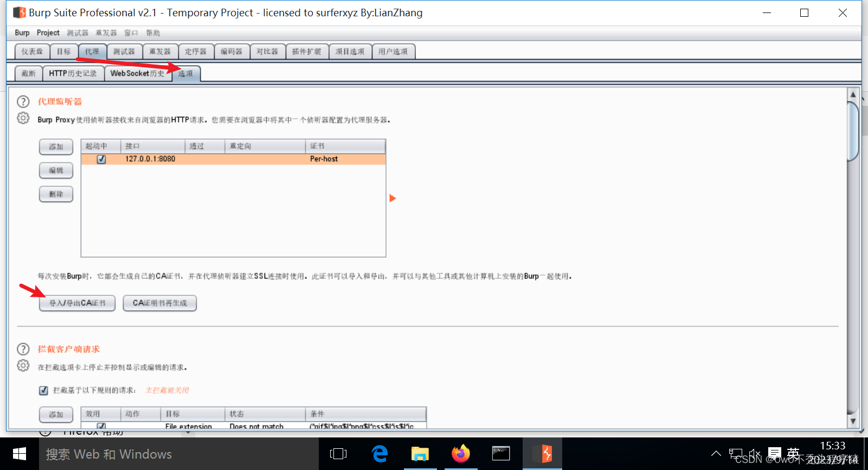Open the 测试器 menu in menu bar

click(x=78, y=33)
